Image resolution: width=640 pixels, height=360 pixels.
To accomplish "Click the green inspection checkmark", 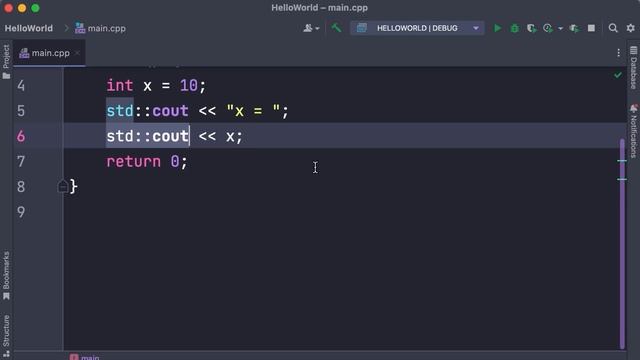I will [618, 75].
